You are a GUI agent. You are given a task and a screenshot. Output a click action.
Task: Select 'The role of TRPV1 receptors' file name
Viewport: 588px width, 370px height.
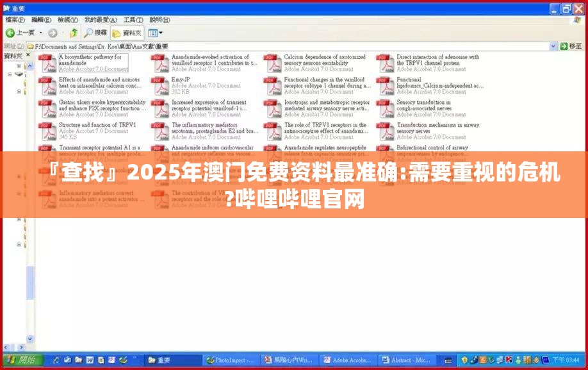[x=326, y=128]
